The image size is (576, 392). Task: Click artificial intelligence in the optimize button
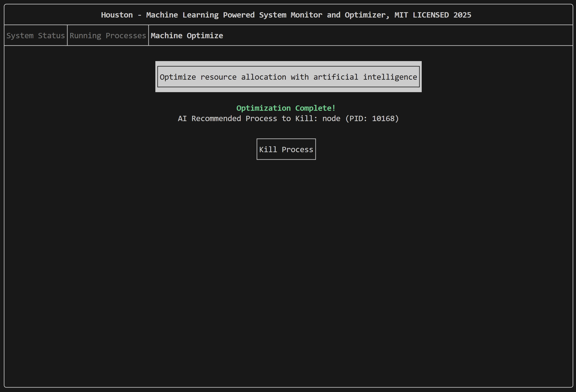pos(365,77)
